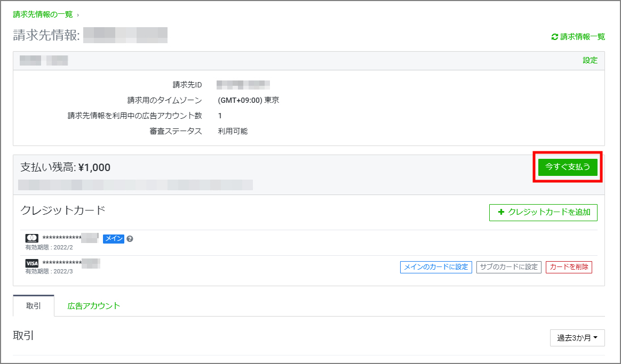Screen dimensions: 621x364
Task: Select the 取引 tab
Action: click(34, 306)
